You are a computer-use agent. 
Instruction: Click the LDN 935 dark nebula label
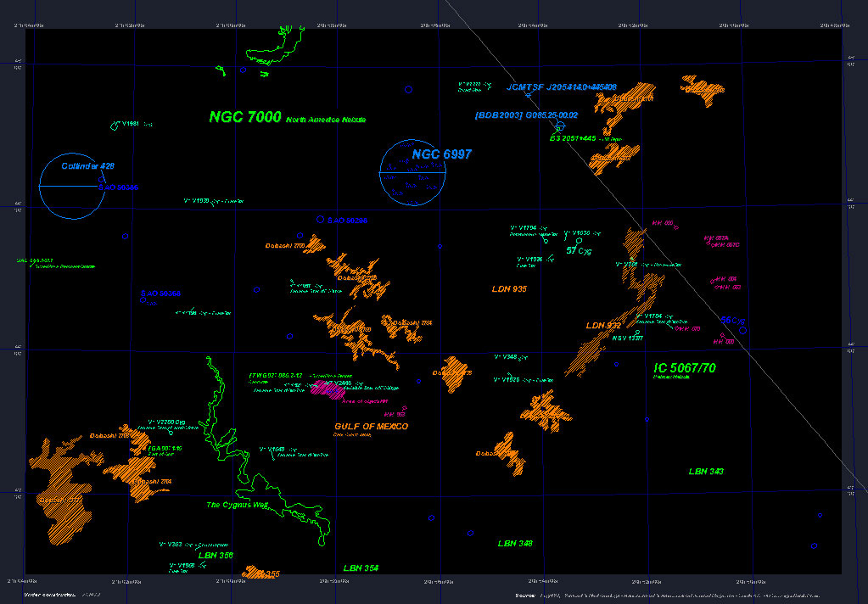[509, 289]
